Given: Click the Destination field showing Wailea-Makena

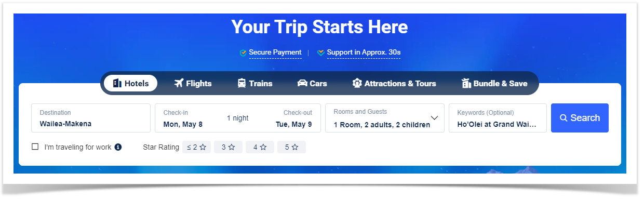Looking at the screenshot, I should (91, 118).
